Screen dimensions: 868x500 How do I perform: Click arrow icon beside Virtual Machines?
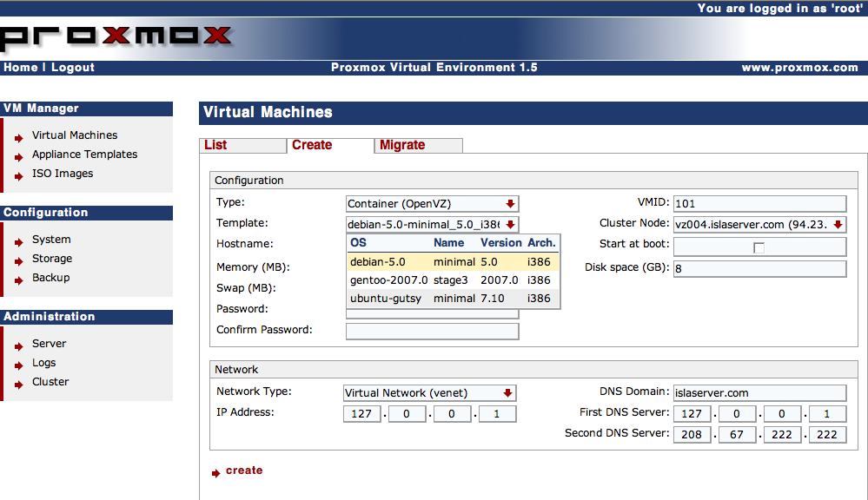click(20, 136)
